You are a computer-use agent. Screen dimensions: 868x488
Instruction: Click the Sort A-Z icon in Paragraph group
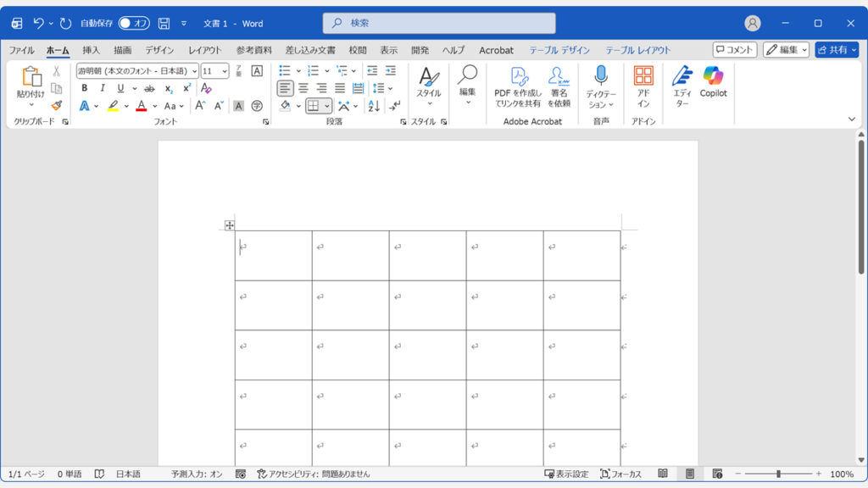coord(374,105)
